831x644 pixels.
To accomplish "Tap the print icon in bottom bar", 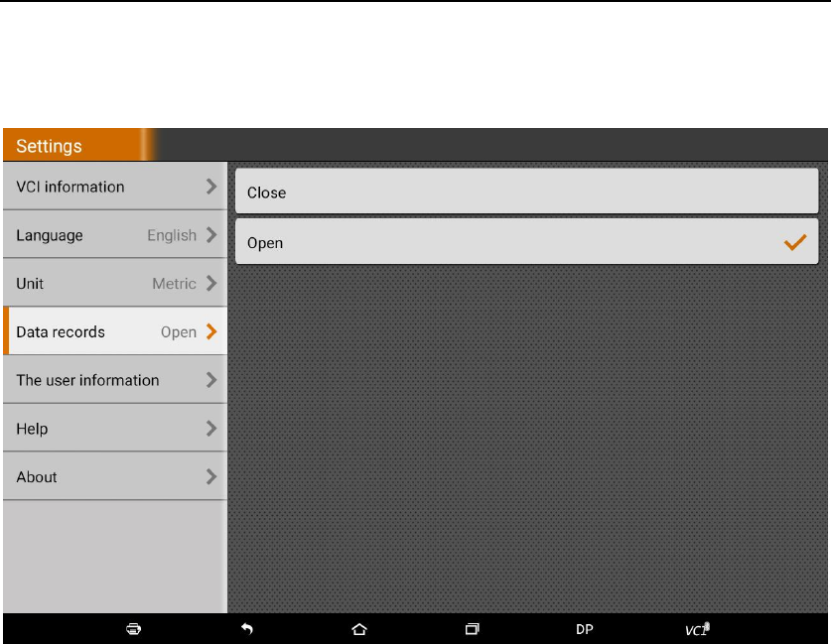I will tap(134, 629).
